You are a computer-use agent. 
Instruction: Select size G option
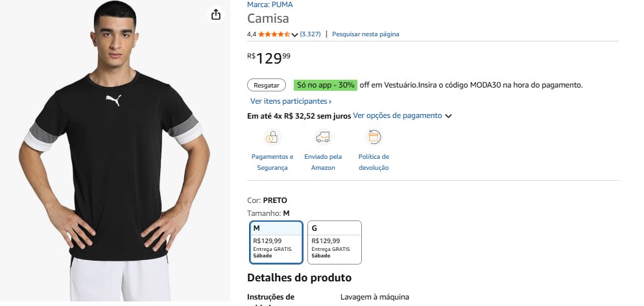pyautogui.click(x=334, y=242)
